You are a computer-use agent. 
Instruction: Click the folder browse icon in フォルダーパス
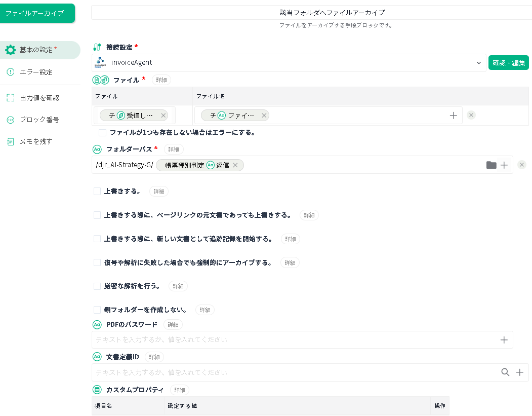(x=491, y=165)
